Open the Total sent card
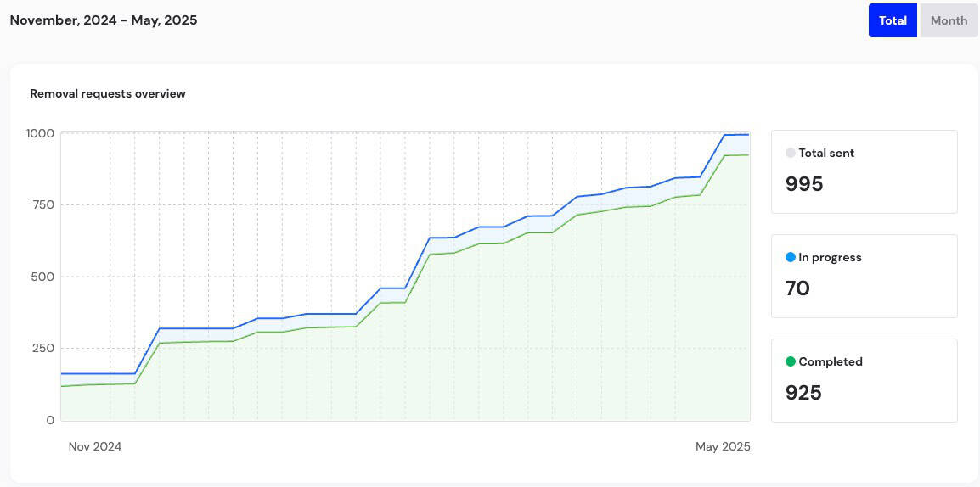The image size is (980, 487). (865, 171)
